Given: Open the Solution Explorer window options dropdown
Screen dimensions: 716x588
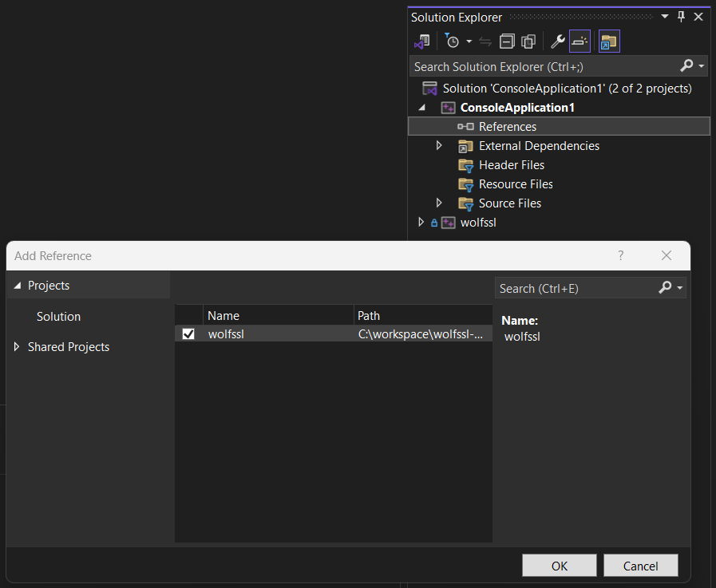Looking at the screenshot, I should (x=665, y=17).
